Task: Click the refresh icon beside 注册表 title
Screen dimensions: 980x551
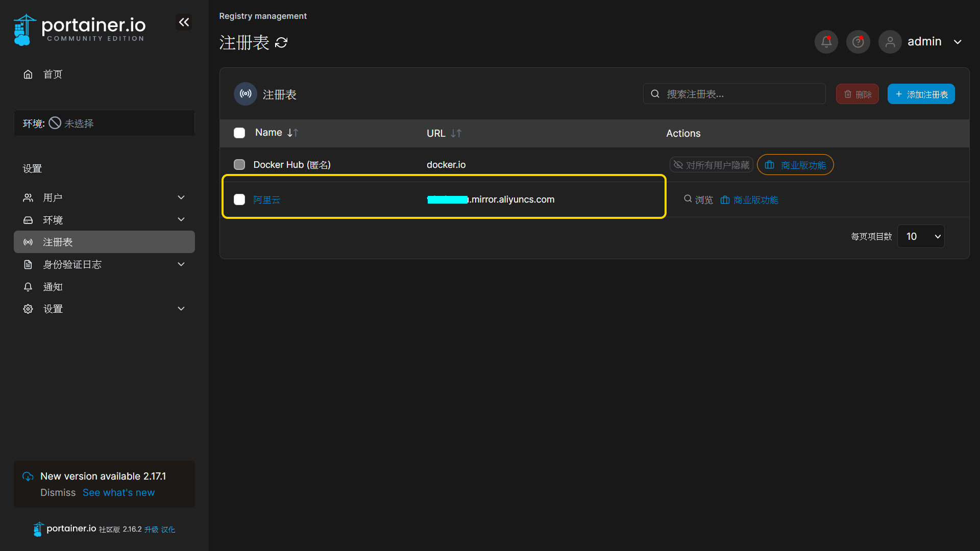Action: [281, 43]
